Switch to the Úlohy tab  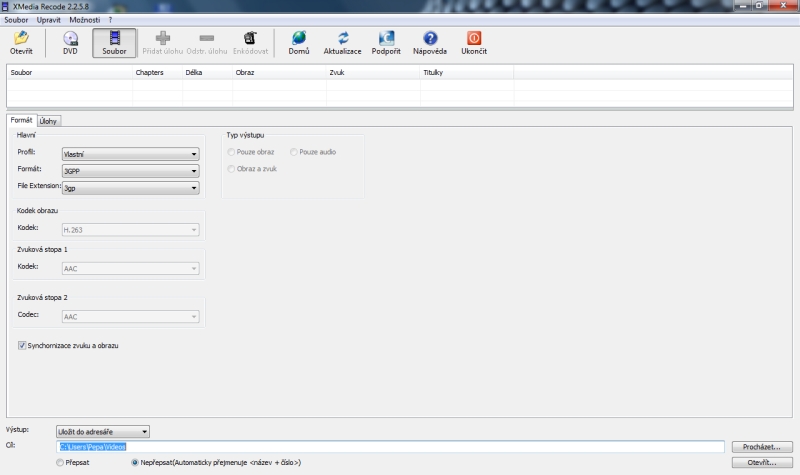click(x=48, y=121)
